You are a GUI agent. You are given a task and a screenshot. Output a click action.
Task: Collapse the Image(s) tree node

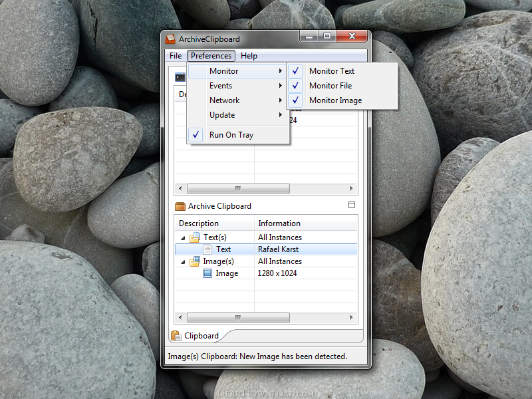pyautogui.click(x=183, y=262)
